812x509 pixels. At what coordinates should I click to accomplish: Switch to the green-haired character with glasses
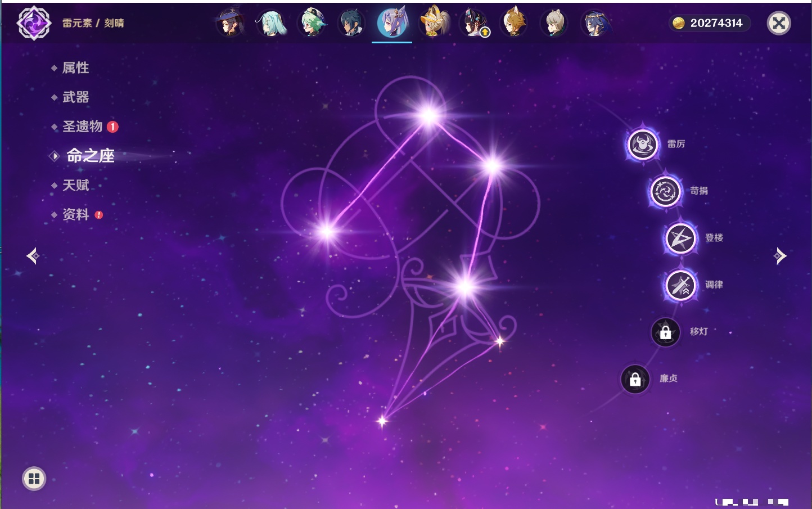(311, 23)
